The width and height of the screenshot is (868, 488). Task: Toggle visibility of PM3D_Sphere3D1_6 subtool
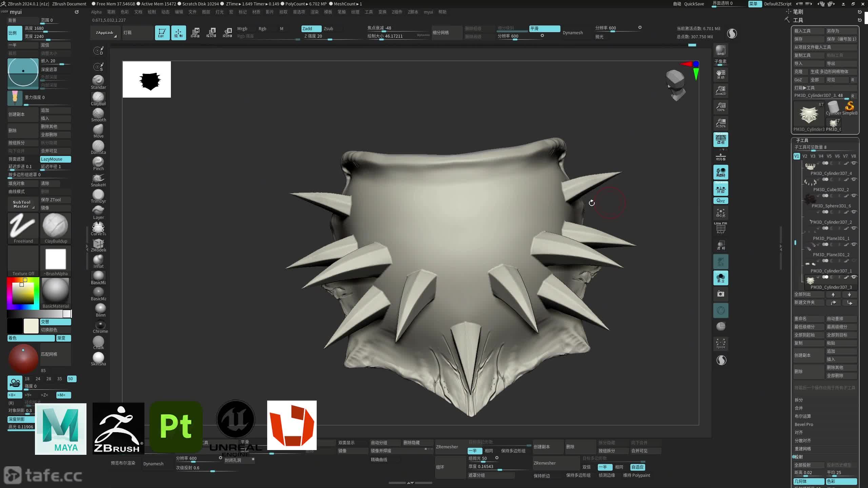point(854,196)
